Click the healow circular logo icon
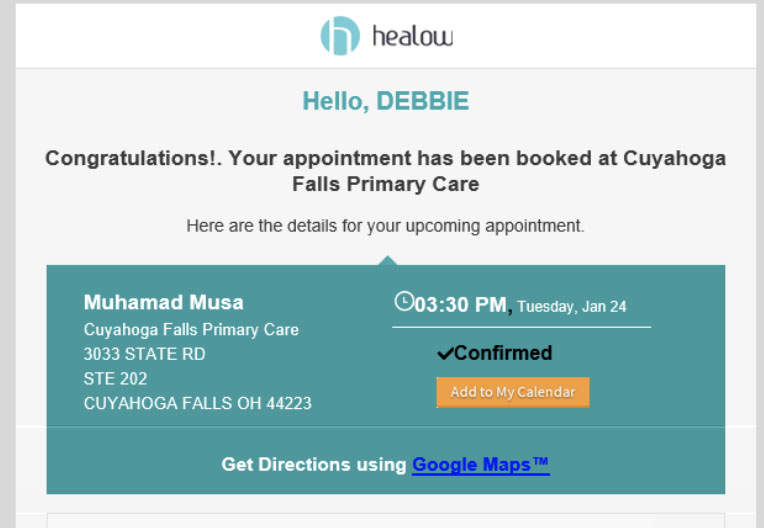The width and height of the screenshot is (764, 530). tap(340, 36)
